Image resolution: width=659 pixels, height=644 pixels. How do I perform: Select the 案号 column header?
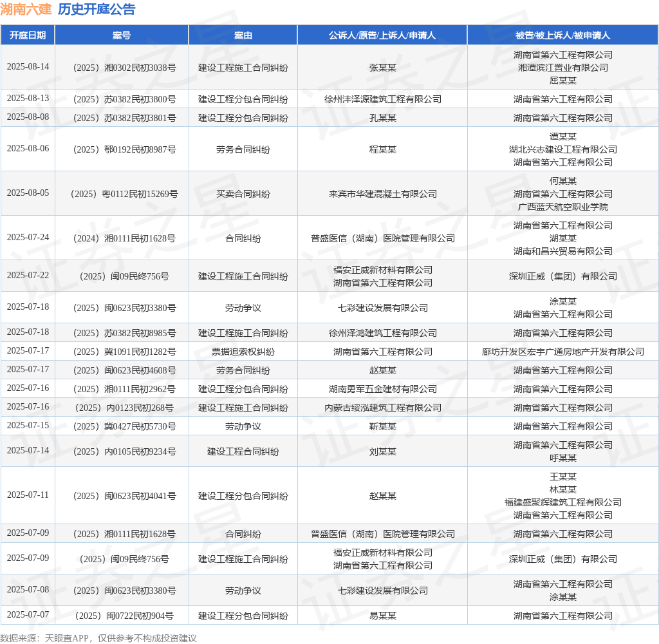click(x=122, y=35)
